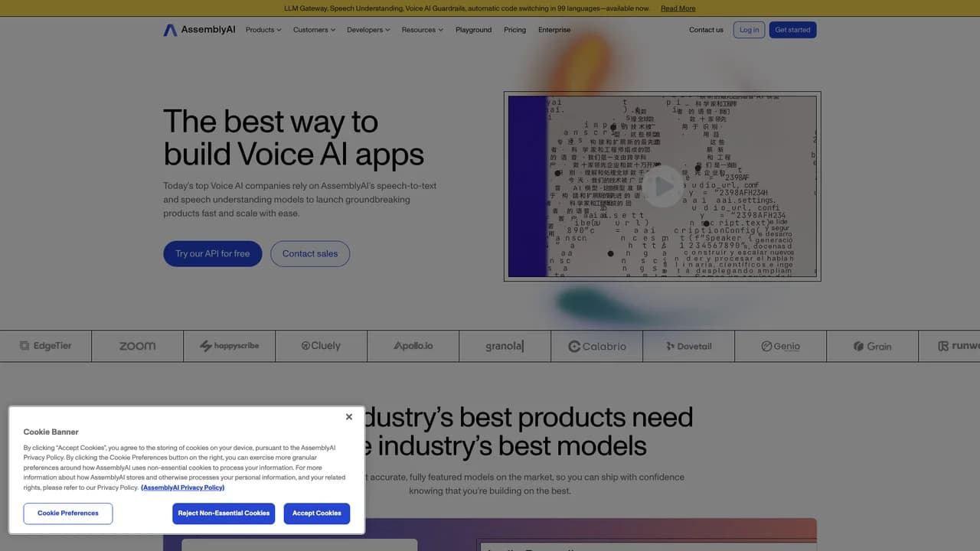Viewport: 980px width, 551px height.
Task: Click the EdgeTier customer logo
Action: [46, 346]
